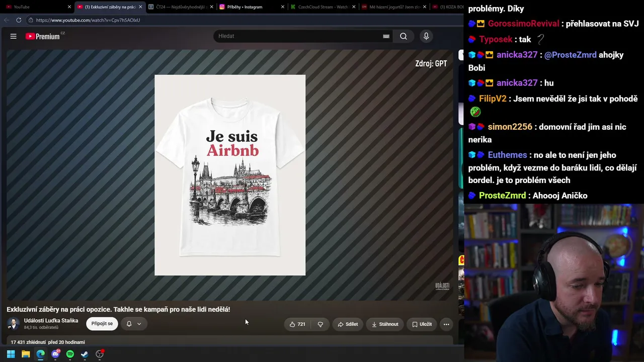Click anicka327's message saying hu
This screenshot has height=362, width=644.
click(548, 83)
